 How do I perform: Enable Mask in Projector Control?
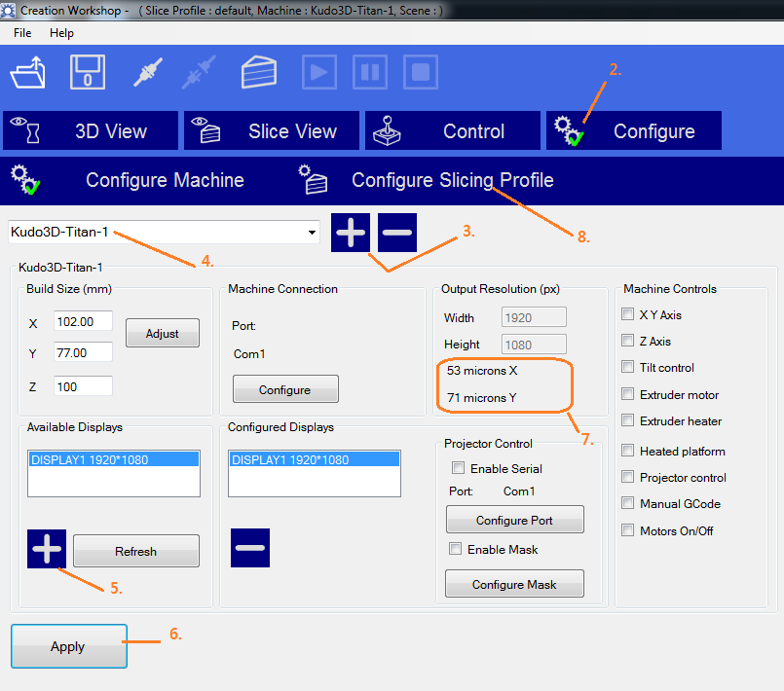[x=455, y=548]
